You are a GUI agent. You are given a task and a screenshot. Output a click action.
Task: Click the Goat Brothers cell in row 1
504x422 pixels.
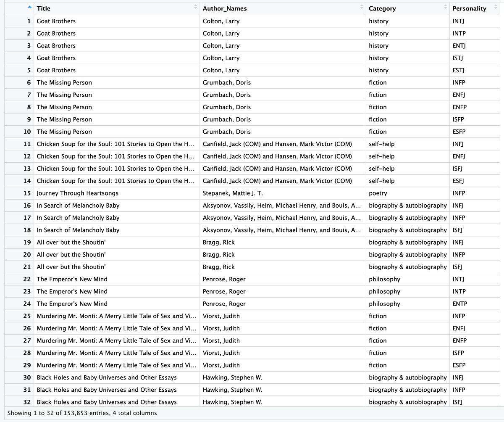(117, 21)
